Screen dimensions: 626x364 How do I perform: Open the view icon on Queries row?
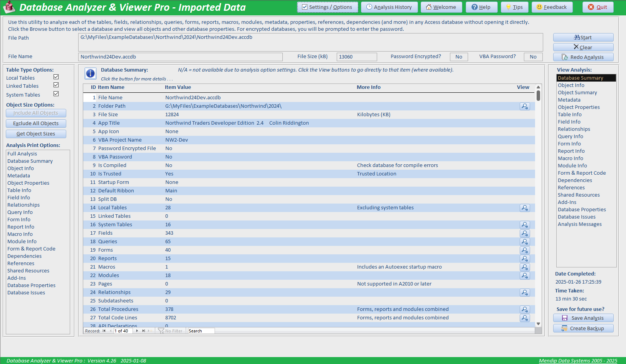[525, 242]
